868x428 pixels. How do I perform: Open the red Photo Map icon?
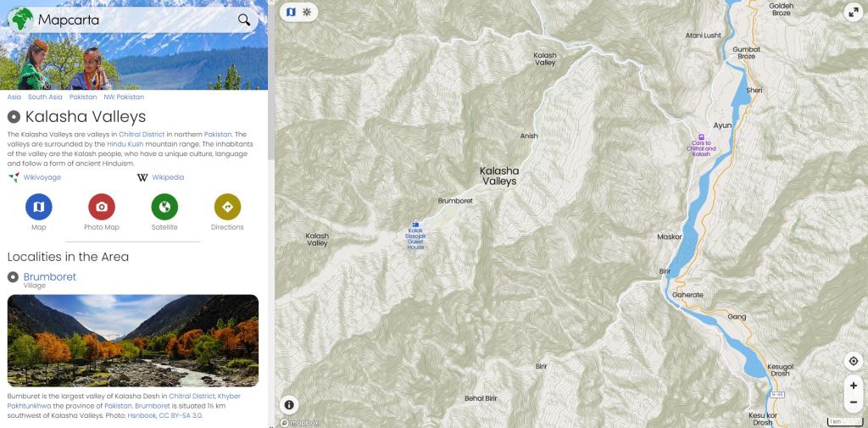102,207
